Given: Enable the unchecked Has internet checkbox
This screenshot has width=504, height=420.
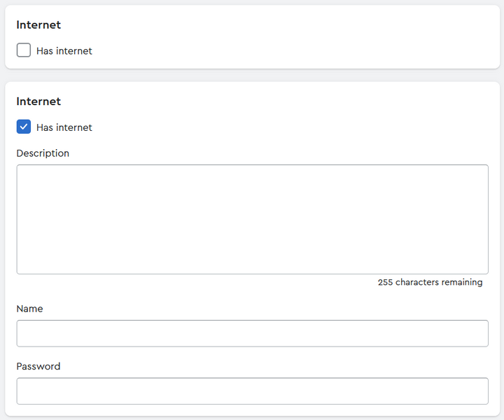Looking at the screenshot, I should [24, 50].
